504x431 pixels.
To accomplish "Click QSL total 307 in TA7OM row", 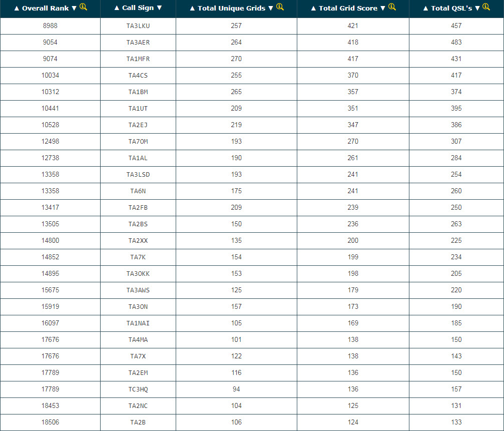I will (x=456, y=142).
